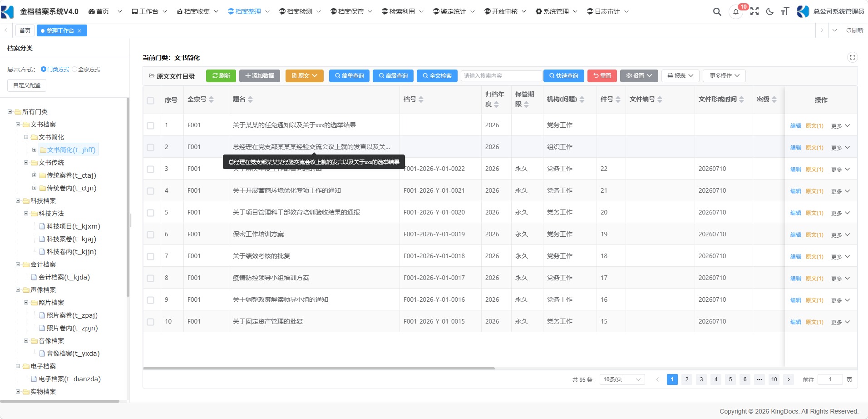This screenshot has width=868, height=419.
Task: Sort by 文件编号 column arrows
Action: 660,100
